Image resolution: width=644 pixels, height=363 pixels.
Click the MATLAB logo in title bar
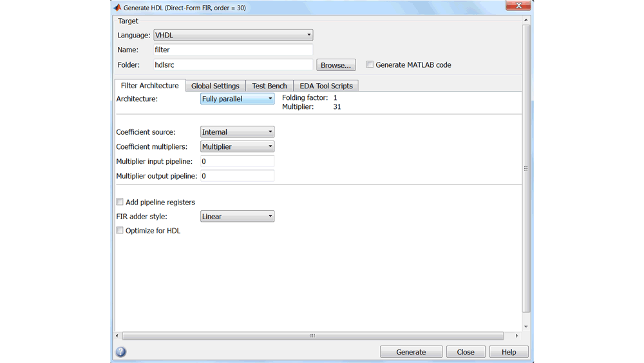pyautogui.click(x=117, y=8)
